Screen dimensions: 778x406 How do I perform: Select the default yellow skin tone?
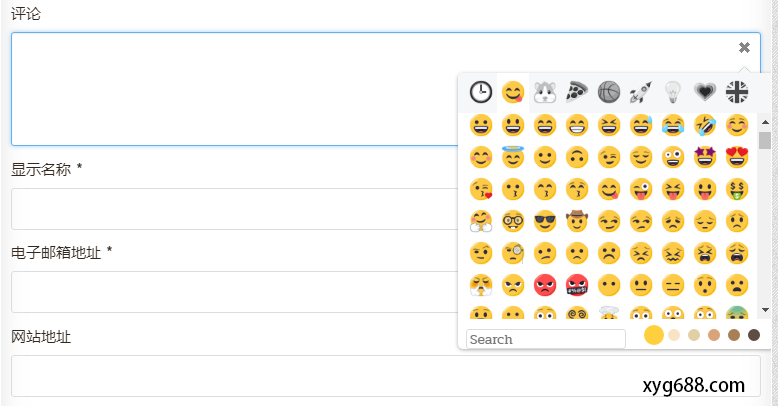[x=654, y=336]
